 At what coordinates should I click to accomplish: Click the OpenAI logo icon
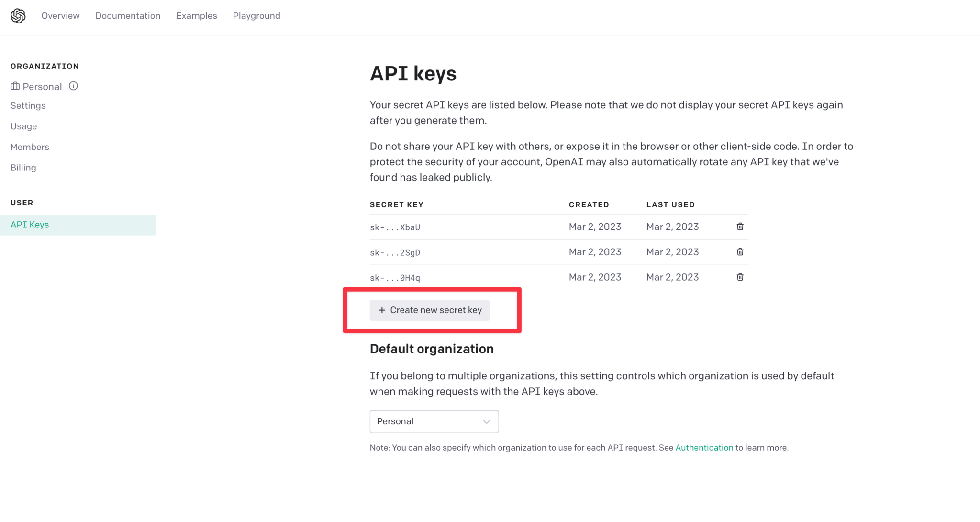pyautogui.click(x=18, y=16)
